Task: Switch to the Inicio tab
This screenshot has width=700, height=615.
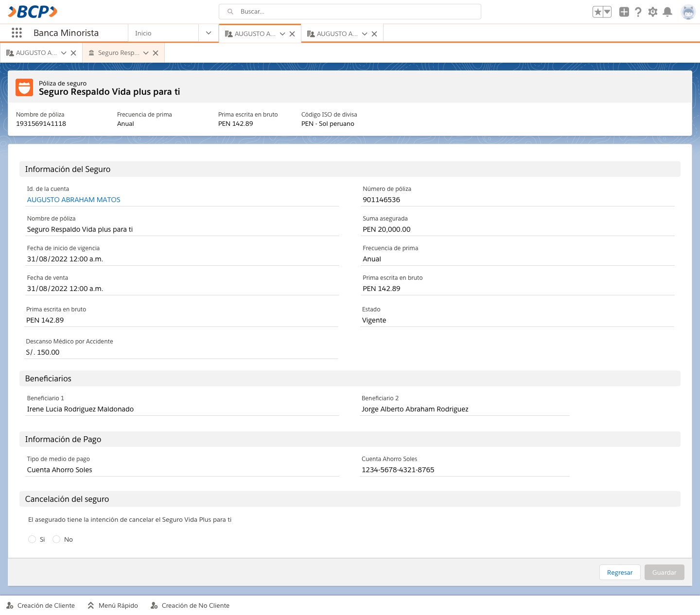Action: pos(163,33)
